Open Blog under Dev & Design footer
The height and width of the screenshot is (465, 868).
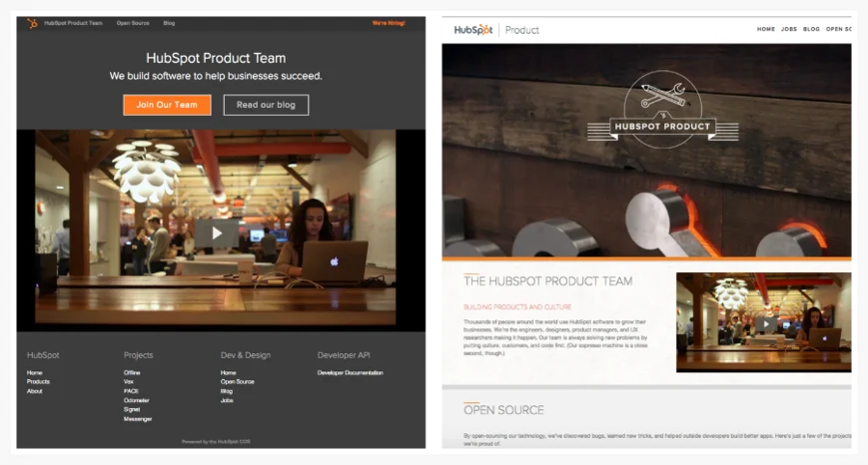click(x=227, y=391)
